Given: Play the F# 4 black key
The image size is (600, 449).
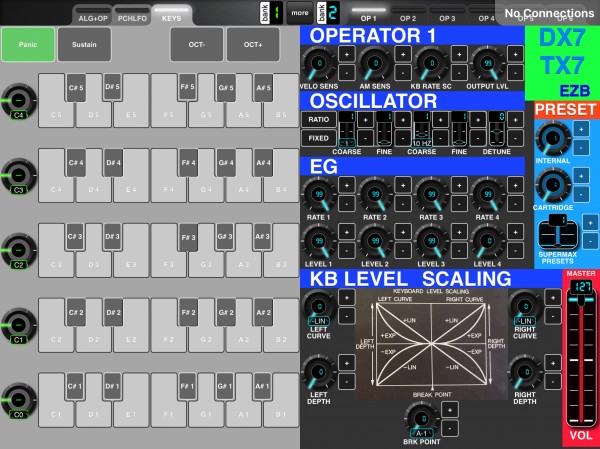Looking at the screenshot, I should tap(188, 163).
